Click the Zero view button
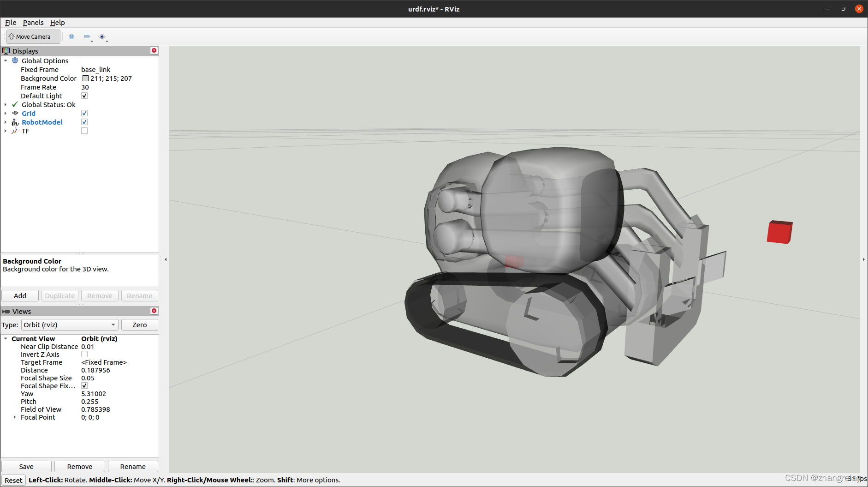868x487 pixels. (140, 325)
